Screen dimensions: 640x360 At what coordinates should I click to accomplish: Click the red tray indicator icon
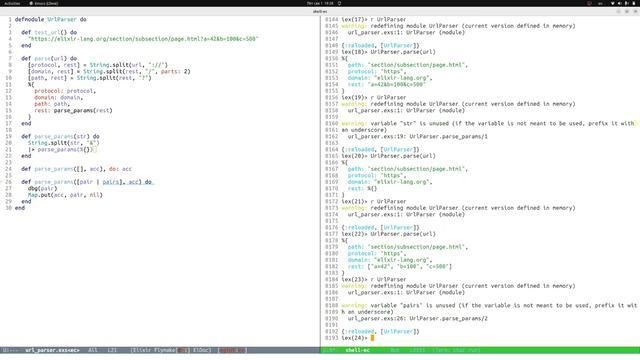(589, 3)
